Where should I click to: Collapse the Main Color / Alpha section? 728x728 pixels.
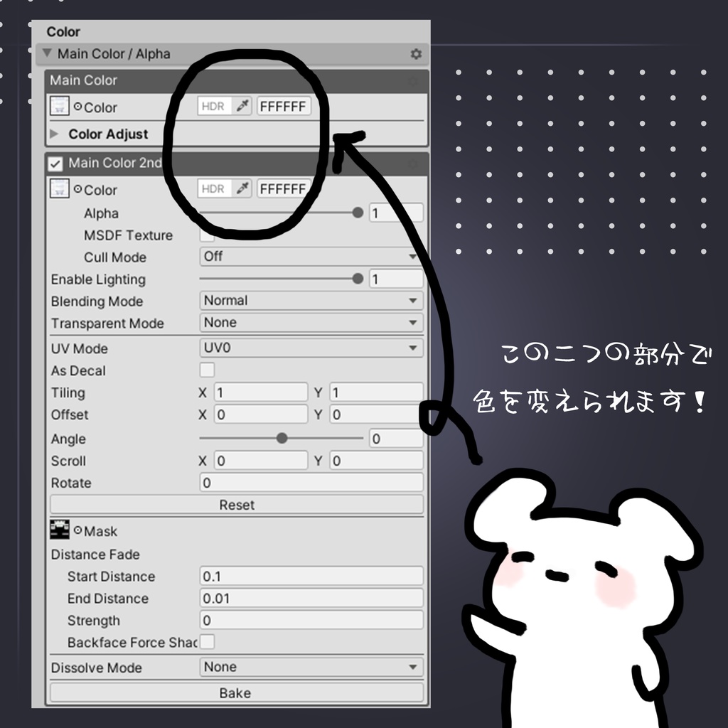[46, 53]
